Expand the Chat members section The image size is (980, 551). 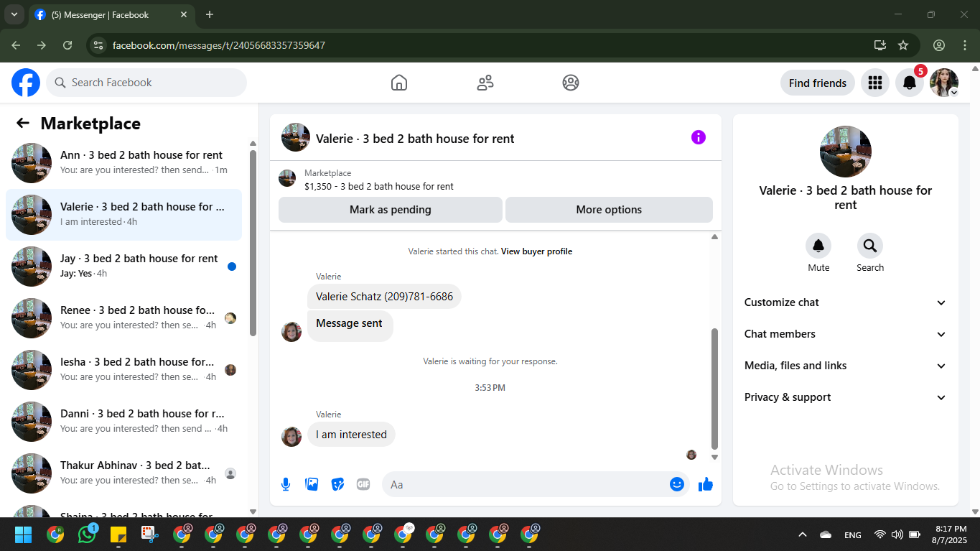pyautogui.click(x=845, y=334)
